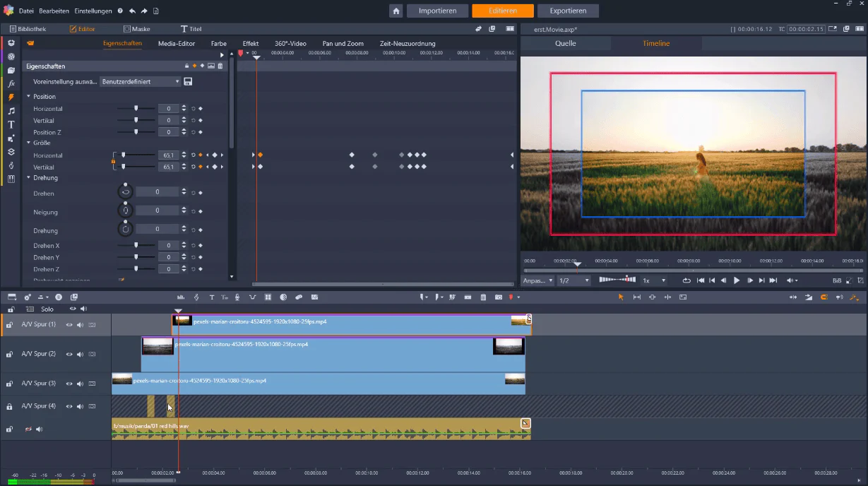
Task: Click the Position Horizontal slider
Action: coord(136,109)
